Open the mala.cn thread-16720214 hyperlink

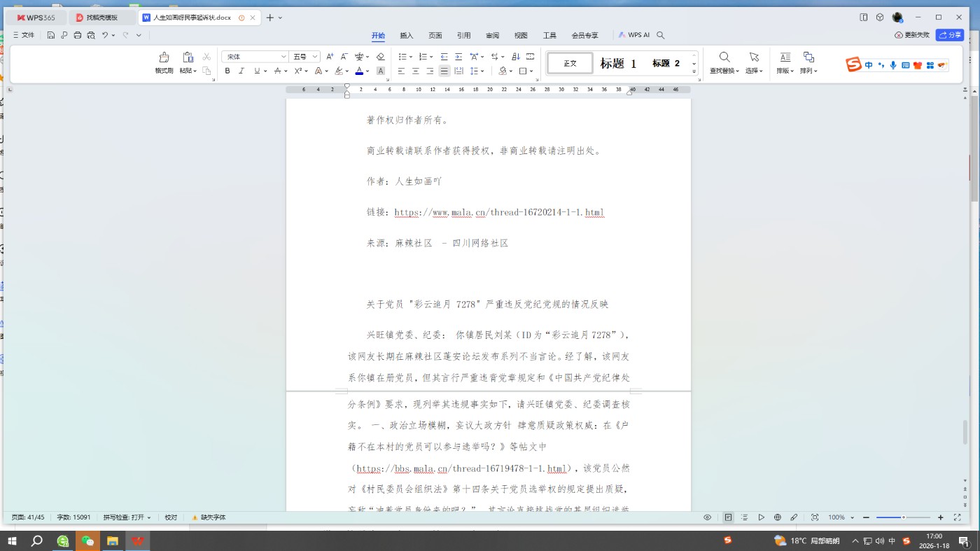tap(498, 212)
